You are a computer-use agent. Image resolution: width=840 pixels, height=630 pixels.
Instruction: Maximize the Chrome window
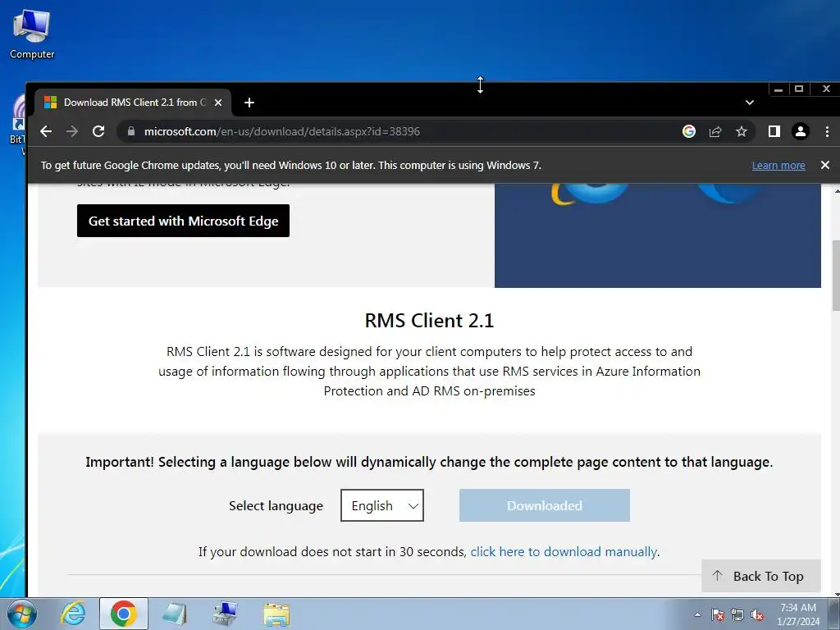pos(799,89)
